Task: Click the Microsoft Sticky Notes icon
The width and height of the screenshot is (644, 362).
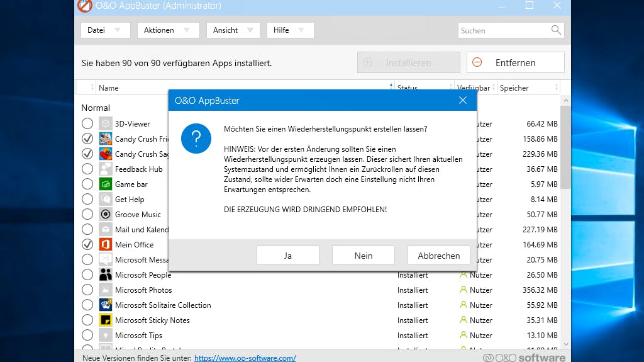Action: point(106,320)
